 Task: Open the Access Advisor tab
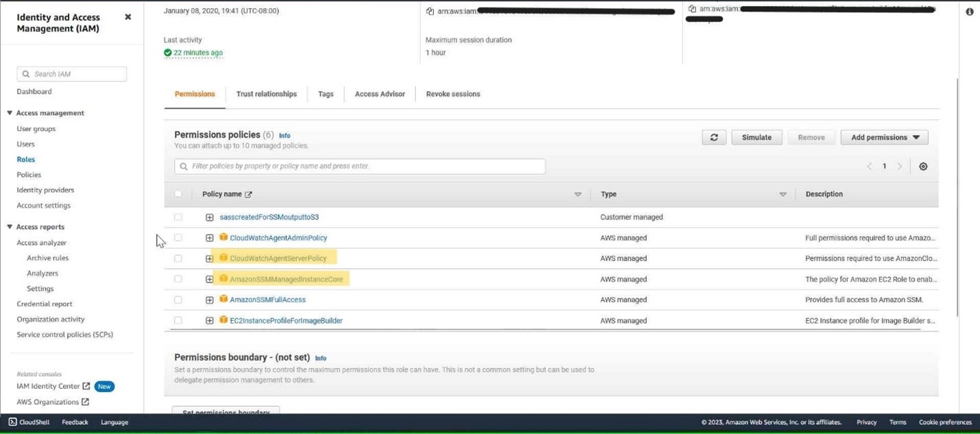(x=380, y=94)
